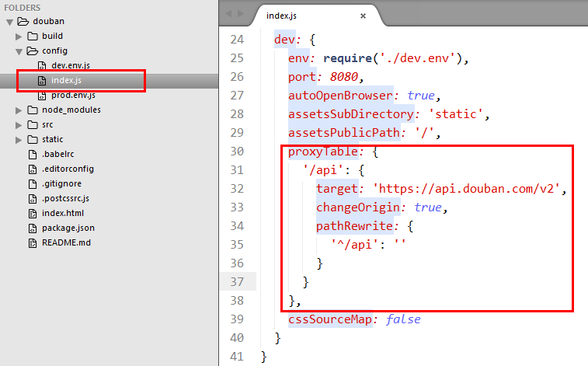Click the changeOrigin property name
This screenshot has width=588, height=366.
(x=358, y=207)
